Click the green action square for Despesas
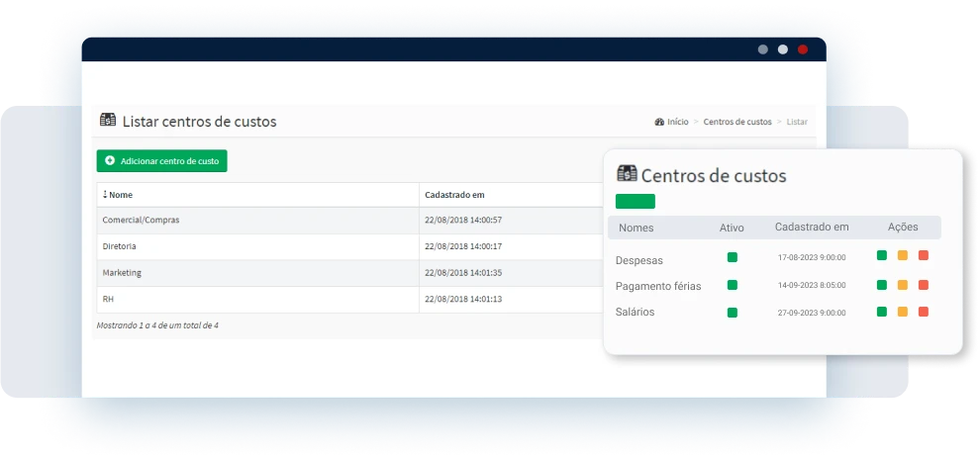The width and height of the screenshot is (980, 460). (x=882, y=256)
